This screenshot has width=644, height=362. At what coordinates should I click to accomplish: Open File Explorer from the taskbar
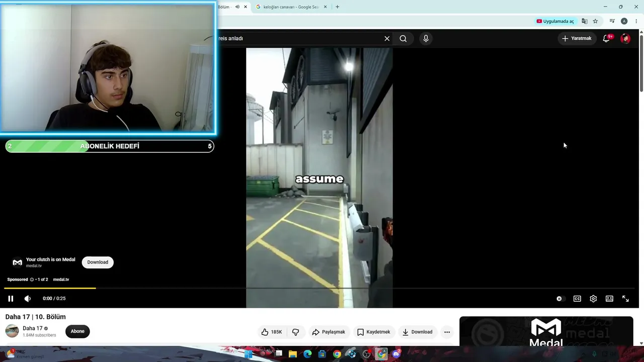pos(293,354)
